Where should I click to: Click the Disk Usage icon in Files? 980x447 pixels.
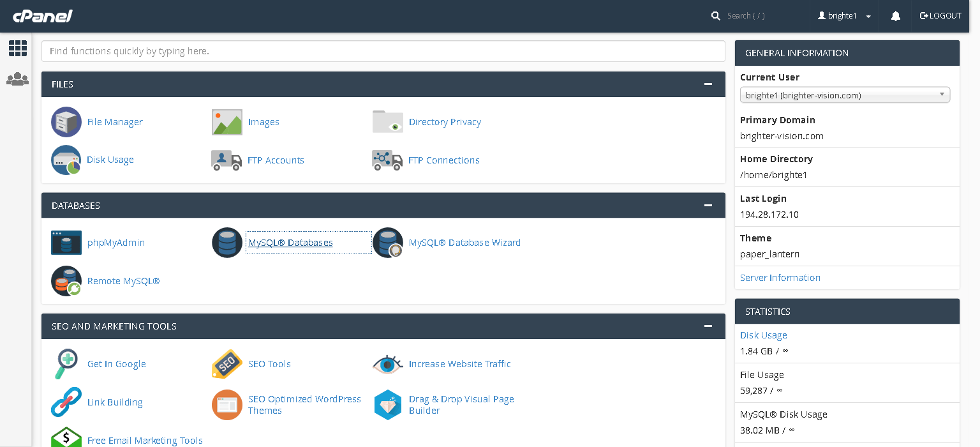pyautogui.click(x=66, y=160)
